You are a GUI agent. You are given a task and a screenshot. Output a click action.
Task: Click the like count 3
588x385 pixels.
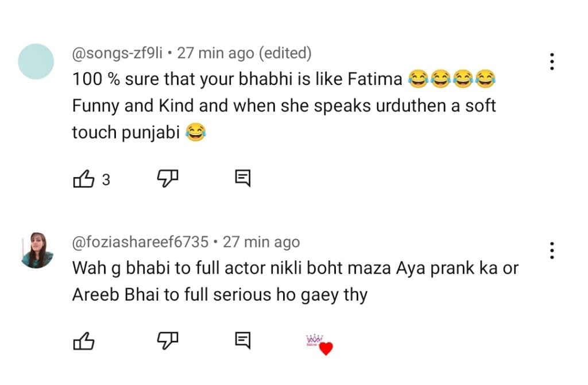click(x=106, y=180)
